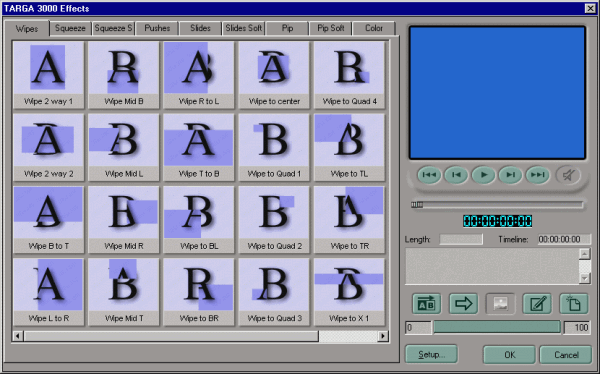This screenshot has height=374, width=600.
Task: Switch to the Squeeze tab
Action: [70, 28]
